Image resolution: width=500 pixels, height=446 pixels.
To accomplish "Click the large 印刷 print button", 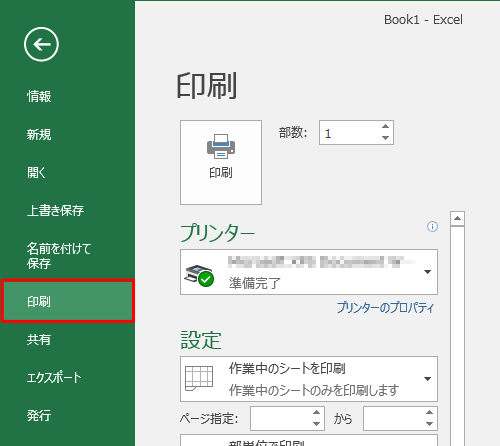I will 221,162.
